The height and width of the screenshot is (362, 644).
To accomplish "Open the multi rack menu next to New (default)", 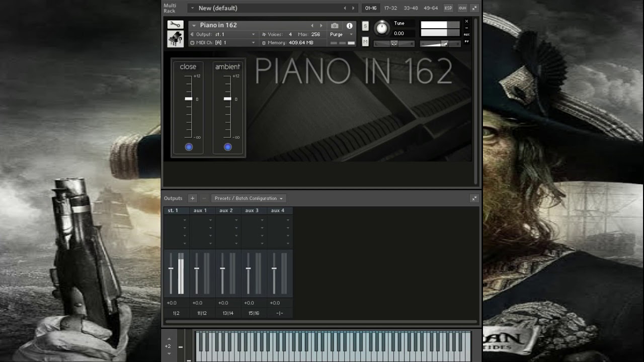I will (x=192, y=8).
